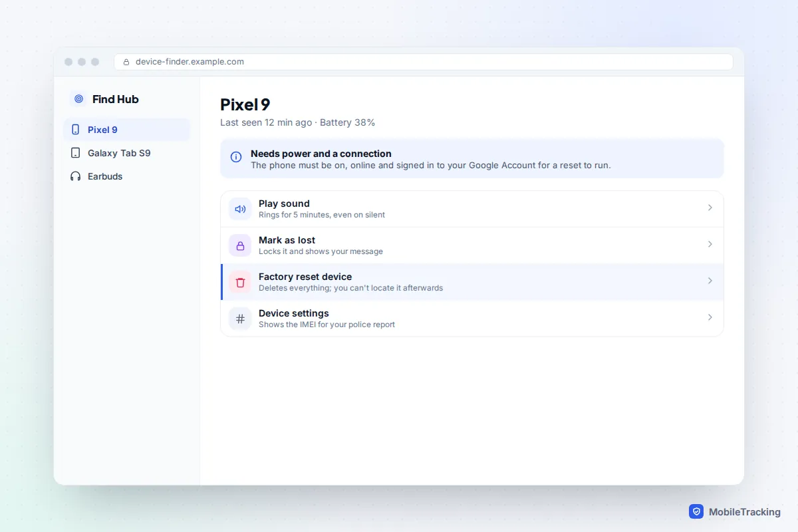Click the padlock icon for Mark as lost
Screen dimensions: 798x532
point(240,245)
